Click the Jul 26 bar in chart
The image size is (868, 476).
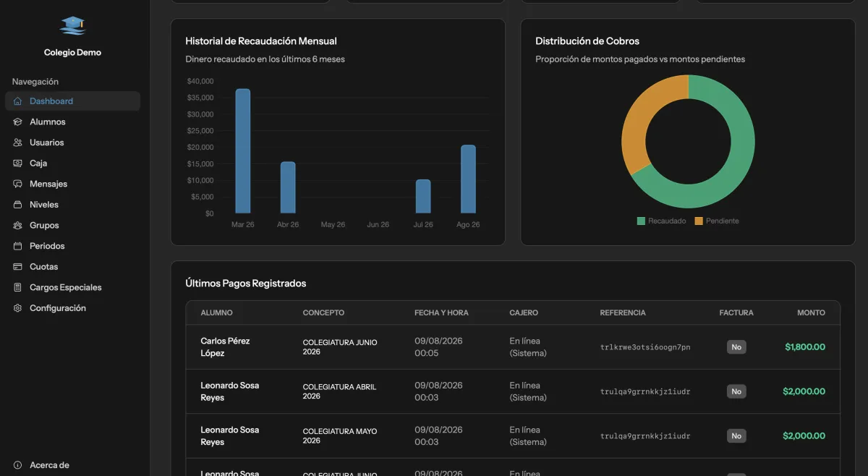pyautogui.click(x=423, y=197)
